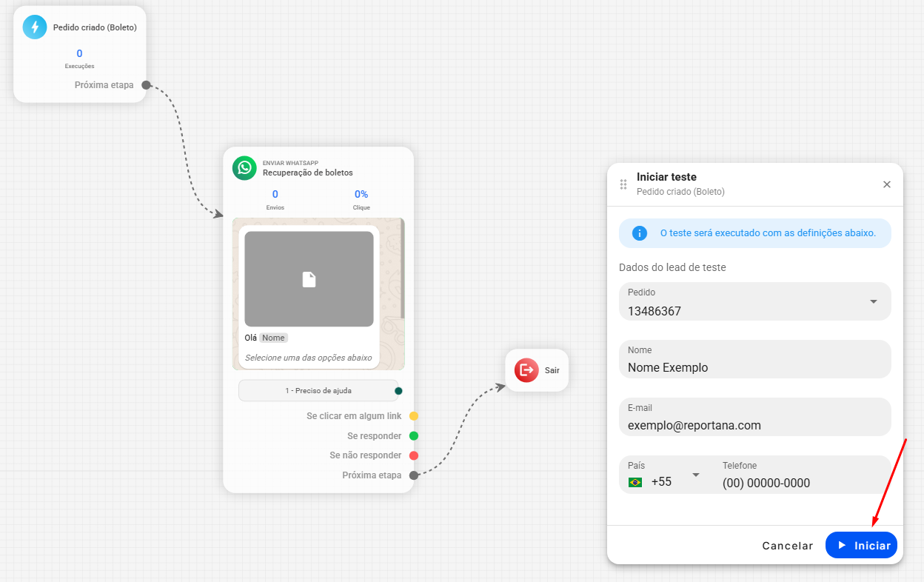Click the Nome input field
The image size is (924, 582).
click(755, 359)
